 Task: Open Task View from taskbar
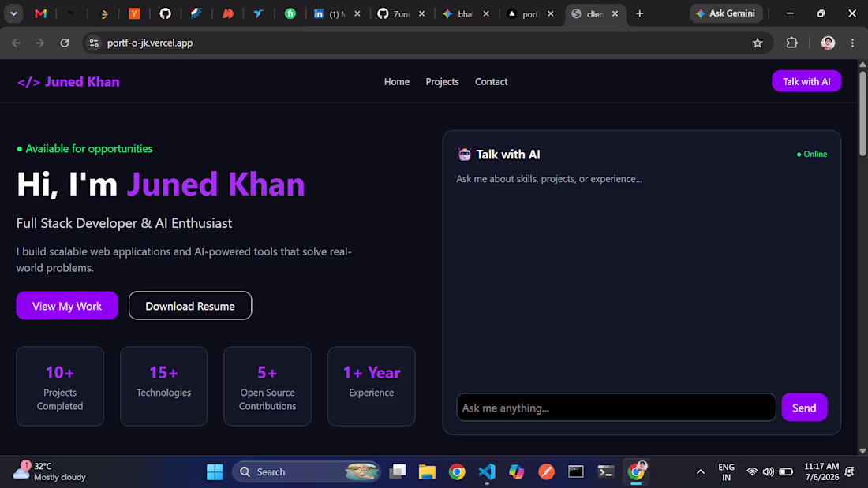[x=398, y=472]
